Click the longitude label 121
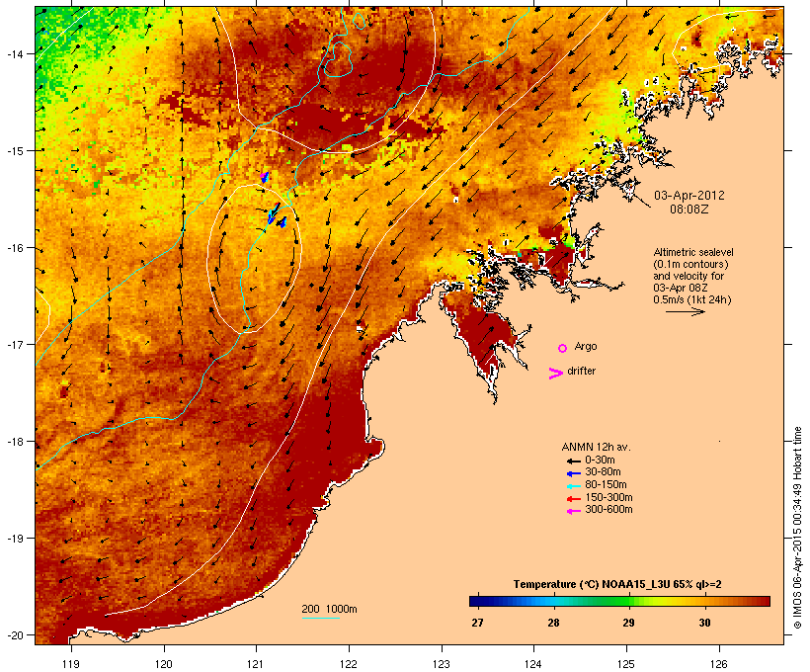This screenshot has width=810, height=672. [x=256, y=664]
